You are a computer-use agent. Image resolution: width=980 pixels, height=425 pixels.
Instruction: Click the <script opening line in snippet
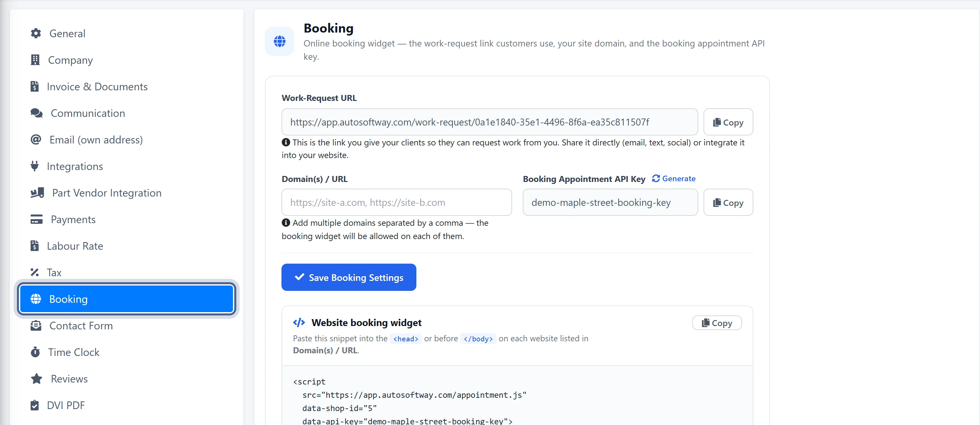pyautogui.click(x=309, y=382)
